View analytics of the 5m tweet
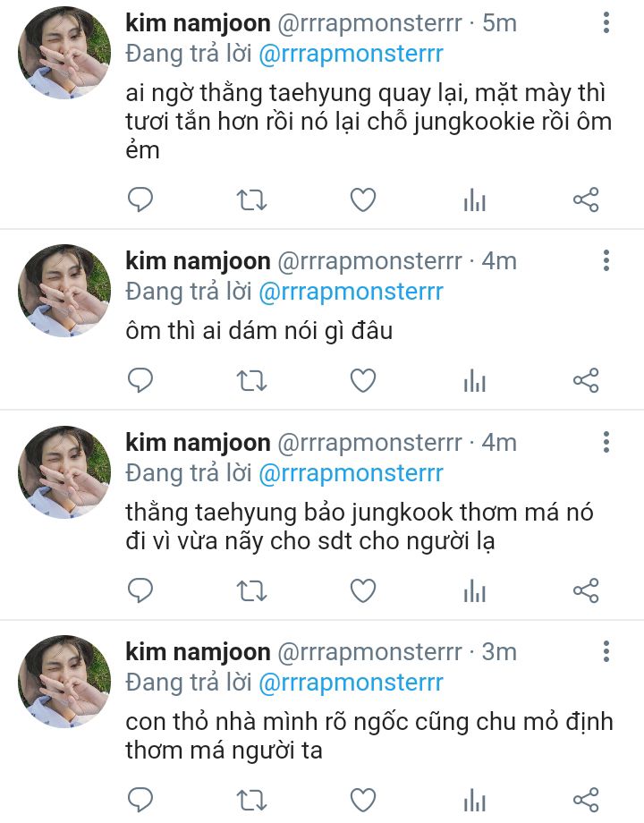This screenshot has width=644, height=823. (x=474, y=200)
